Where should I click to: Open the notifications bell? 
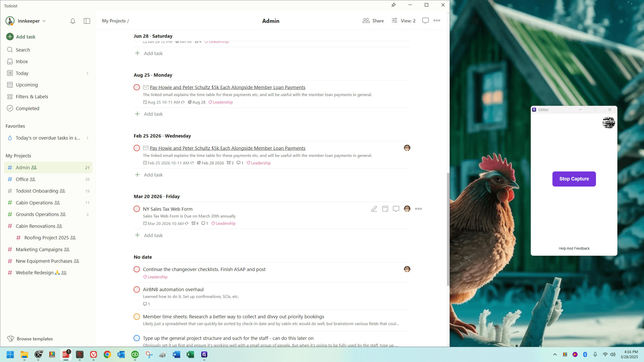pyautogui.click(x=73, y=21)
